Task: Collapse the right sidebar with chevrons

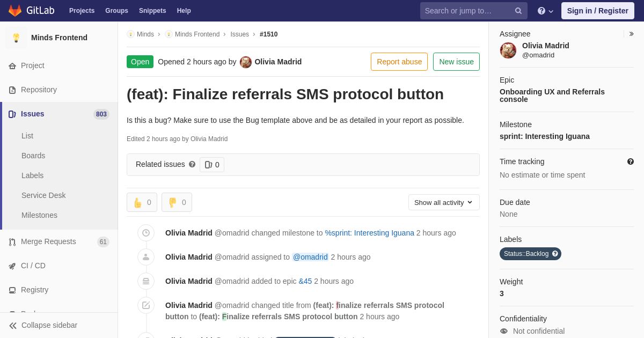Action: 631,34
